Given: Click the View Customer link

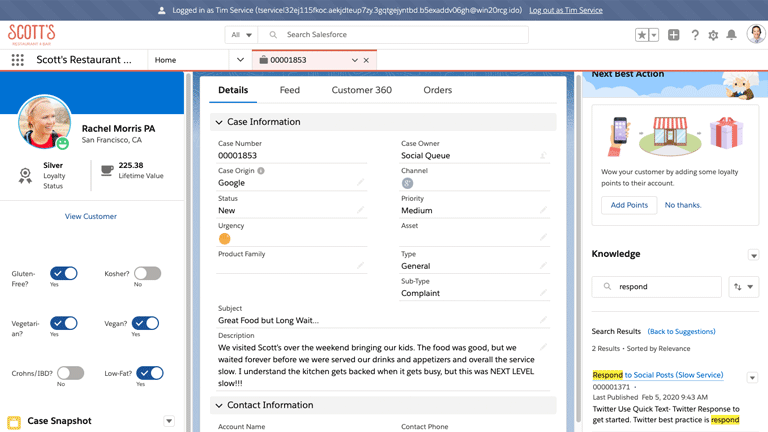Looking at the screenshot, I should pyautogui.click(x=91, y=216).
